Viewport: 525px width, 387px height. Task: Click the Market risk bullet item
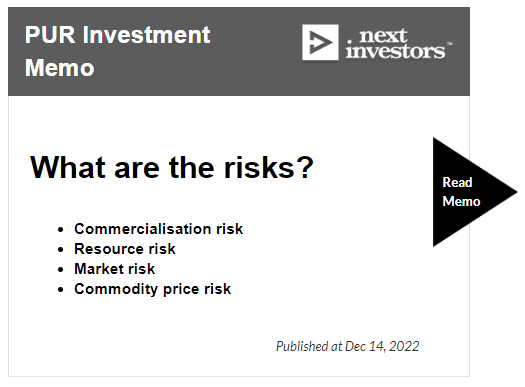(115, 269)
